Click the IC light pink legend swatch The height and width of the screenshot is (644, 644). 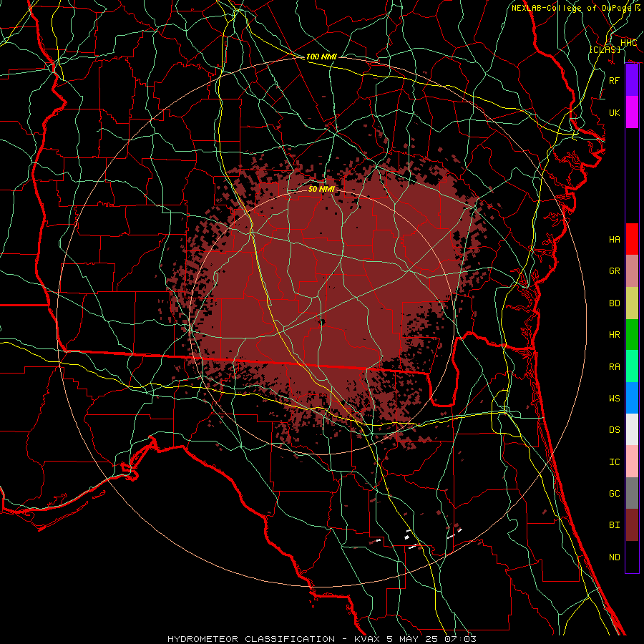point(632,462)
